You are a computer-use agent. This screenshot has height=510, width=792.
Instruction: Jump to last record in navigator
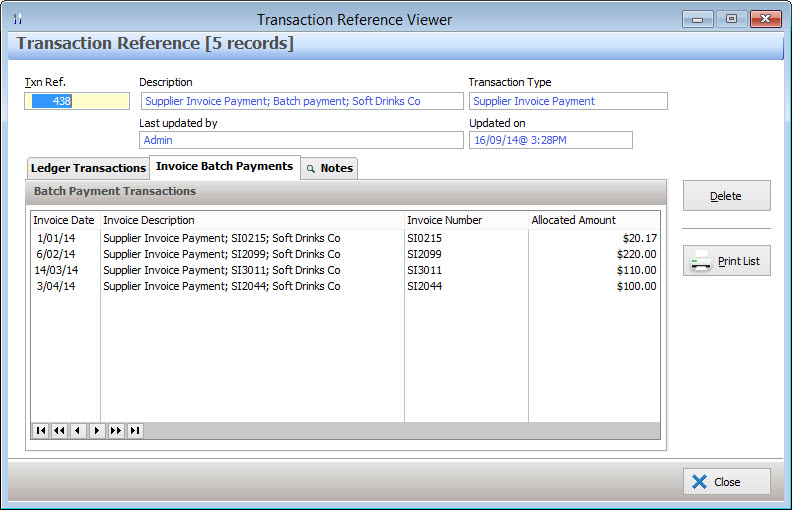(x=135, y=430)
